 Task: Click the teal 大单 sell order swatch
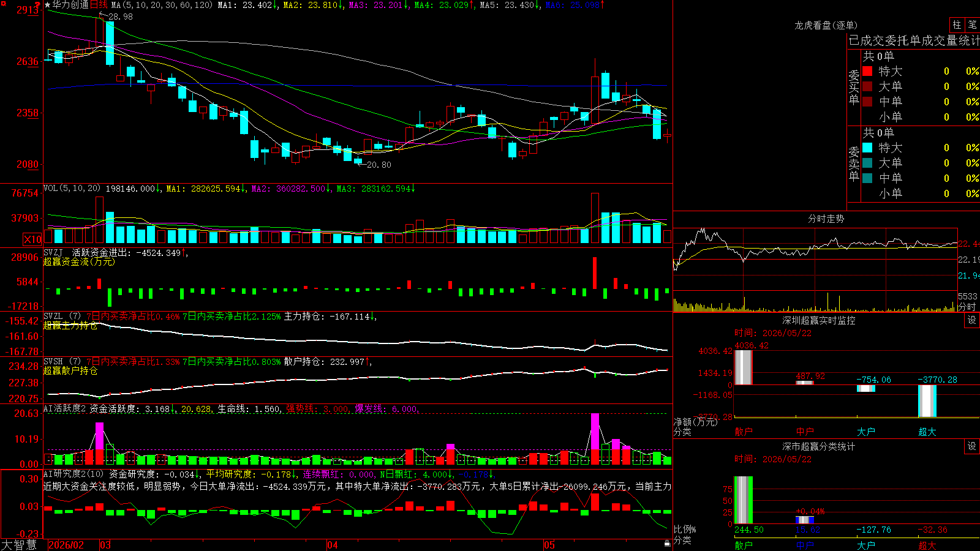tap(867, 163)
